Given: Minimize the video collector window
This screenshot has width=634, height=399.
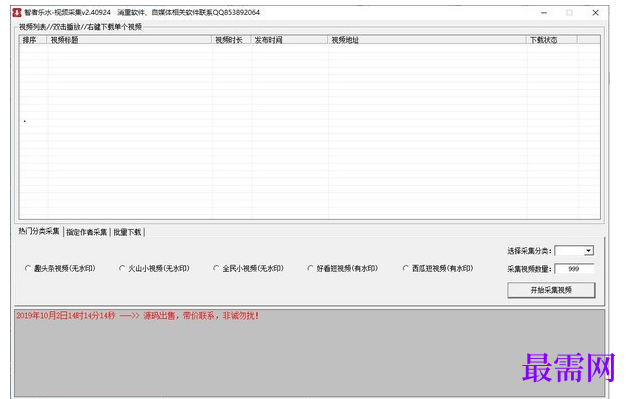Looking at the screenshot, I should [544, 13].
